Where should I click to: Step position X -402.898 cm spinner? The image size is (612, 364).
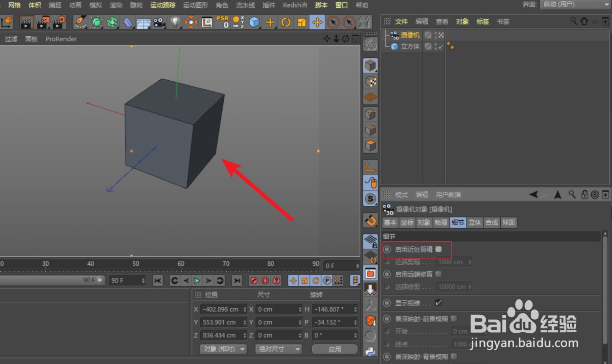[x=245, y=309]
